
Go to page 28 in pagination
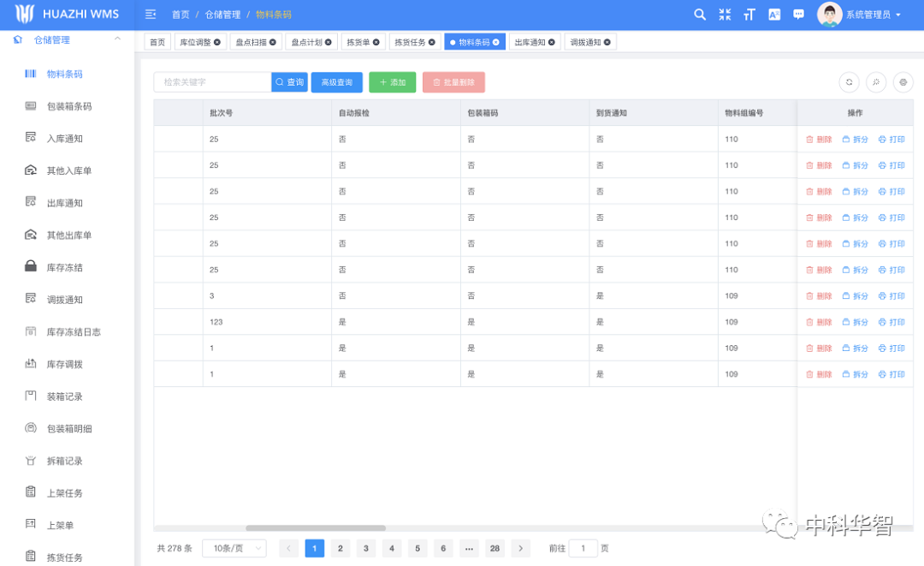coord(495,548)
